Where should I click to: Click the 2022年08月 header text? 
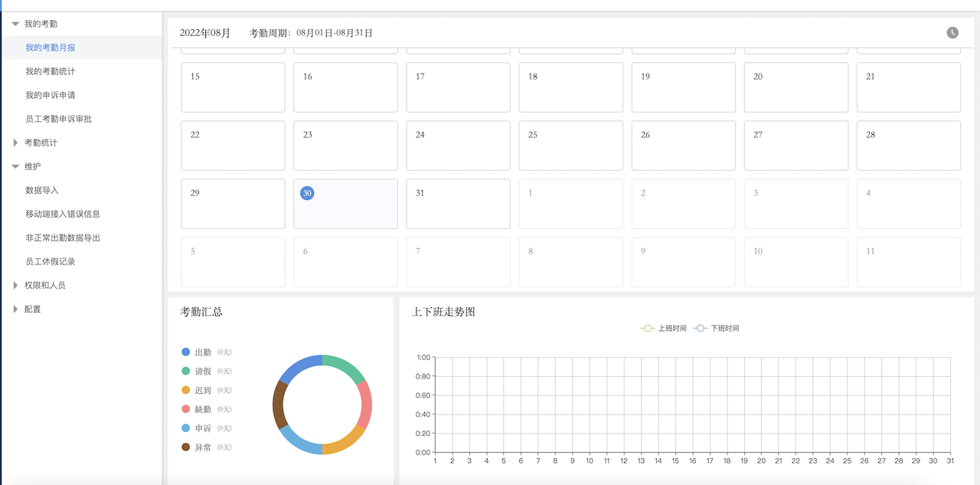coord(204,33)
